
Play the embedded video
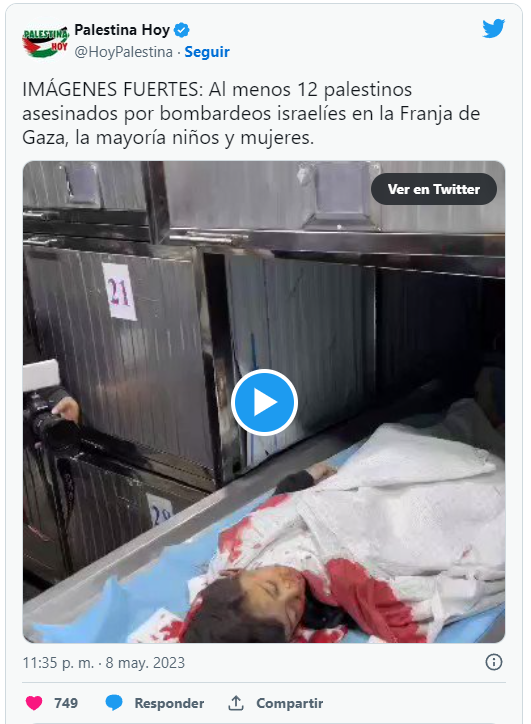[x=264, y=402]
